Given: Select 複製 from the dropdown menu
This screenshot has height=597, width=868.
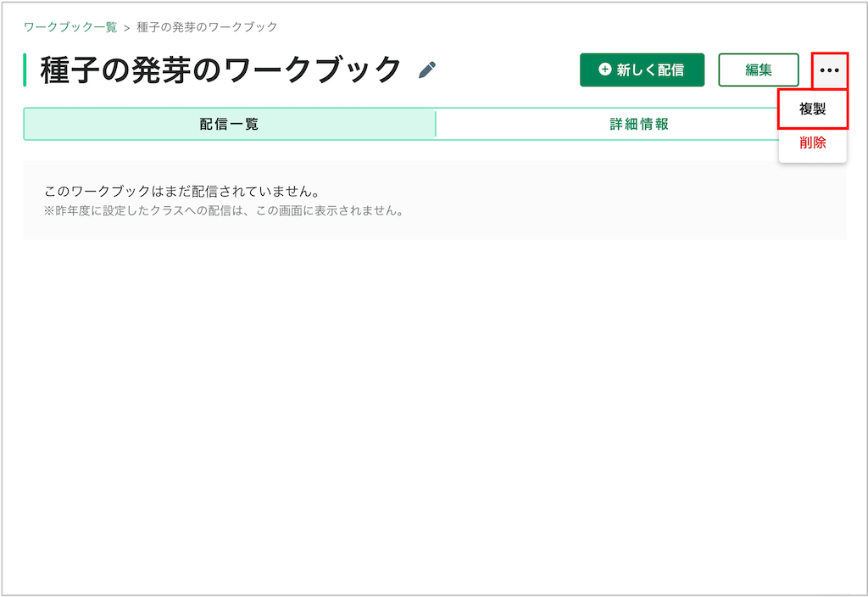Looking at the screenshot, I should click(x=813, y=109).
